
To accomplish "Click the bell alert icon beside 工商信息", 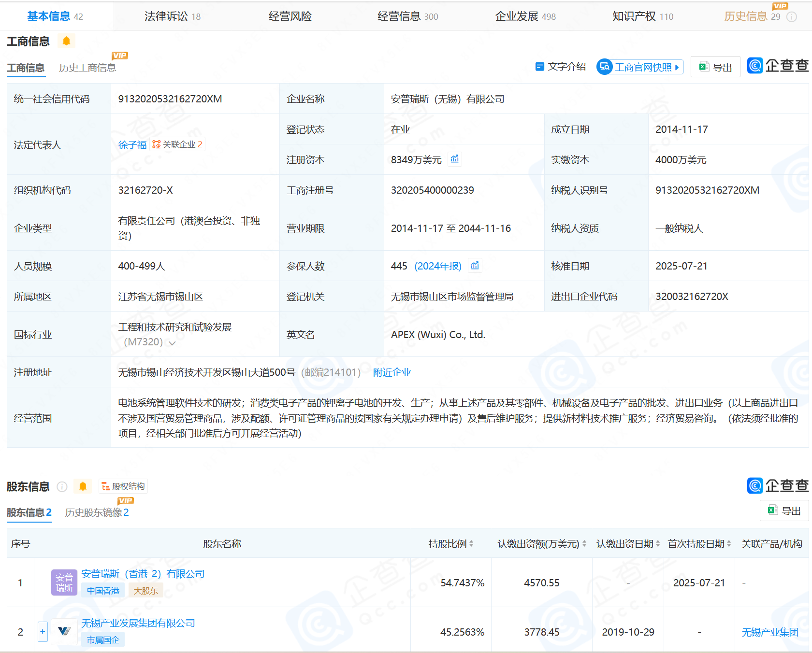I will click(x=67, y=41).
